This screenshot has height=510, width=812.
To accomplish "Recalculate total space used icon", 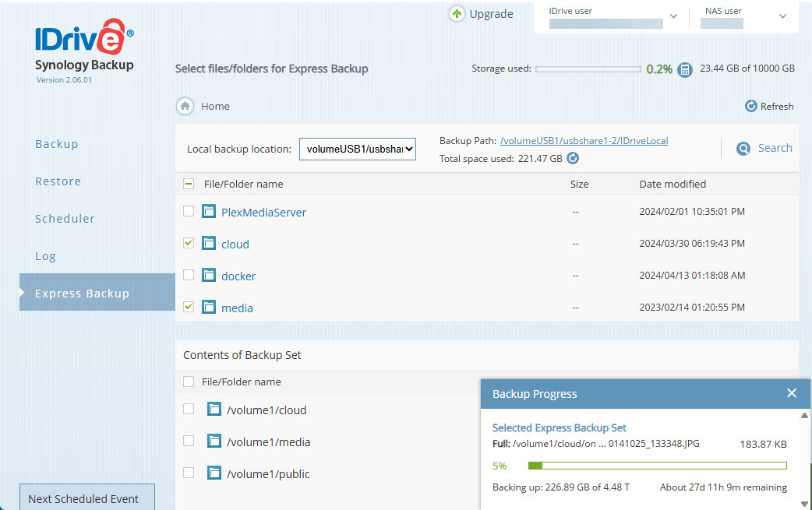I will (x=573, y=158).
